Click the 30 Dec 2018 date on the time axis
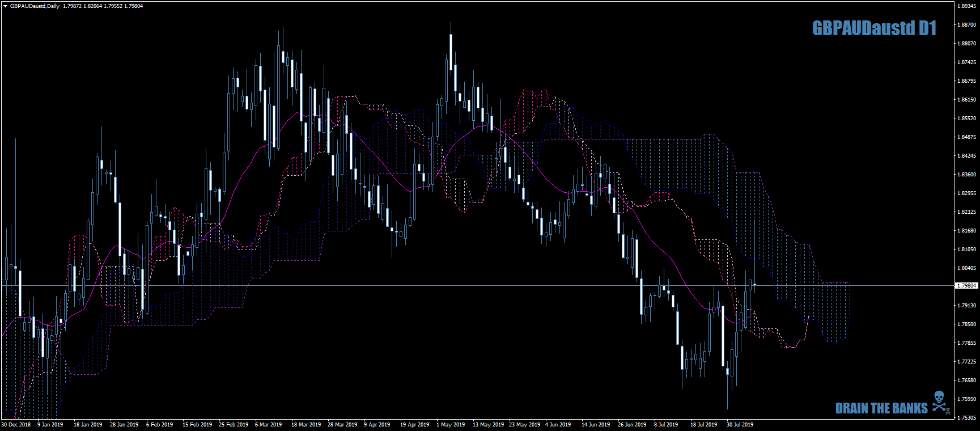The height and width of the screenshot is (431, 980). (x=16, y=425)
